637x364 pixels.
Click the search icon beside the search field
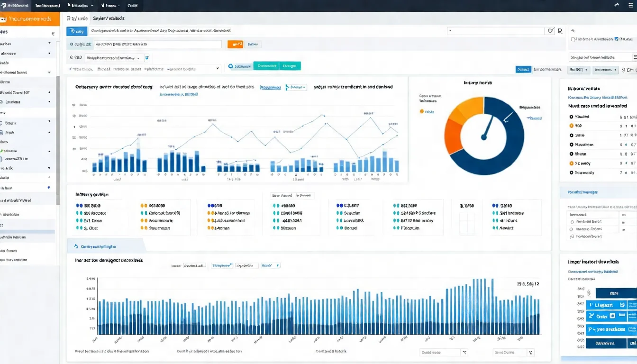click(x=560, y=31)
